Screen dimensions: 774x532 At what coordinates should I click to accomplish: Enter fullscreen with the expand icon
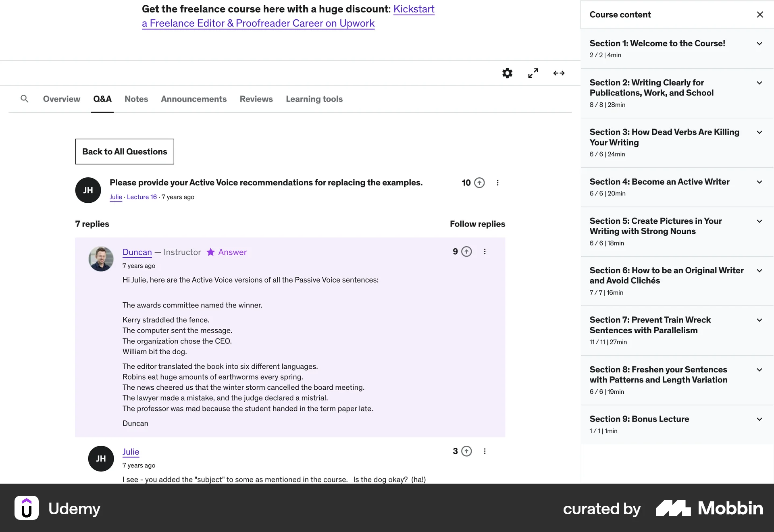click(533, 73)
